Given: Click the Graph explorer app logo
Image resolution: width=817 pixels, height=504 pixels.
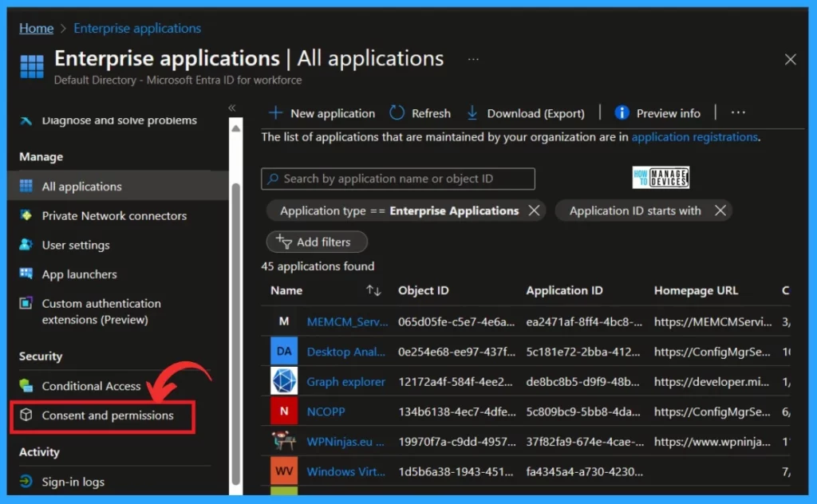Looking at the screenshot, I should point(284,381).
